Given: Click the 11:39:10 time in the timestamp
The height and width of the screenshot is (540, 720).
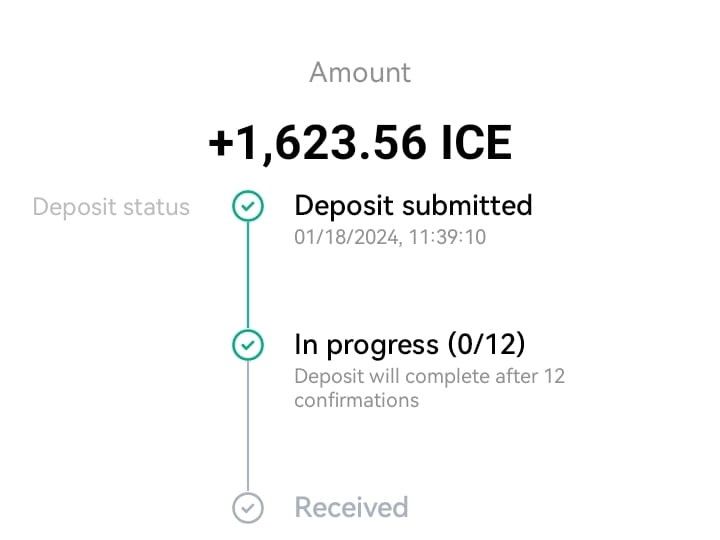Looking at the screenshot, I should 447,237.
